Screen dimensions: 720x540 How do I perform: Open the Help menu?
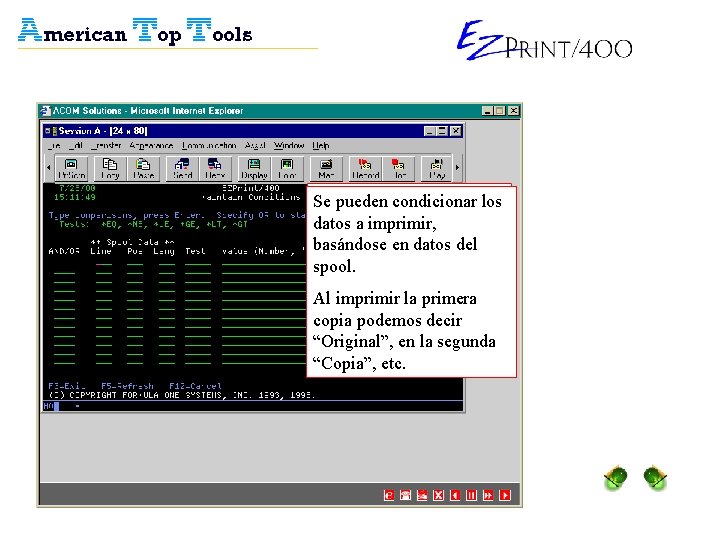click(321, 146)
